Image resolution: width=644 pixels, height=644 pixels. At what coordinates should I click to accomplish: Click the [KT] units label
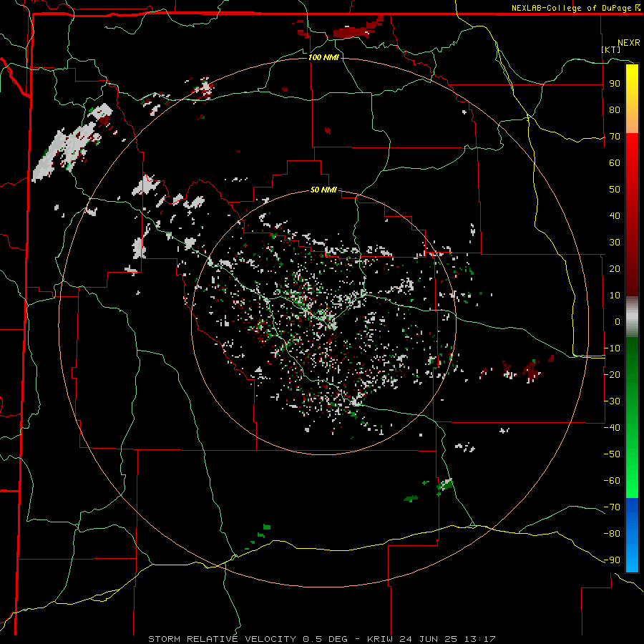611,49
